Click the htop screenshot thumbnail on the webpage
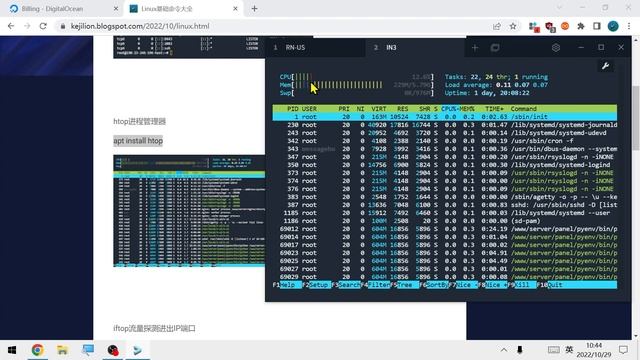 (189, 211)
